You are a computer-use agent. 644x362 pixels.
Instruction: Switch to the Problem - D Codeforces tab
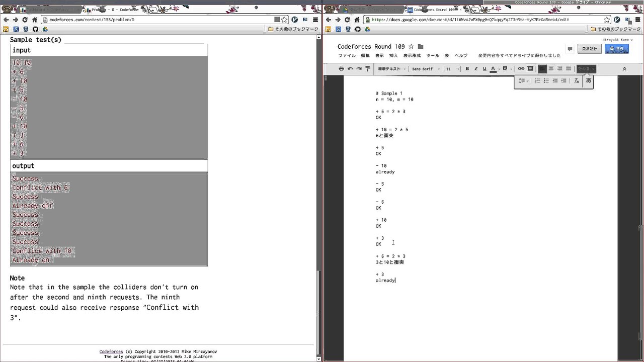113,10
